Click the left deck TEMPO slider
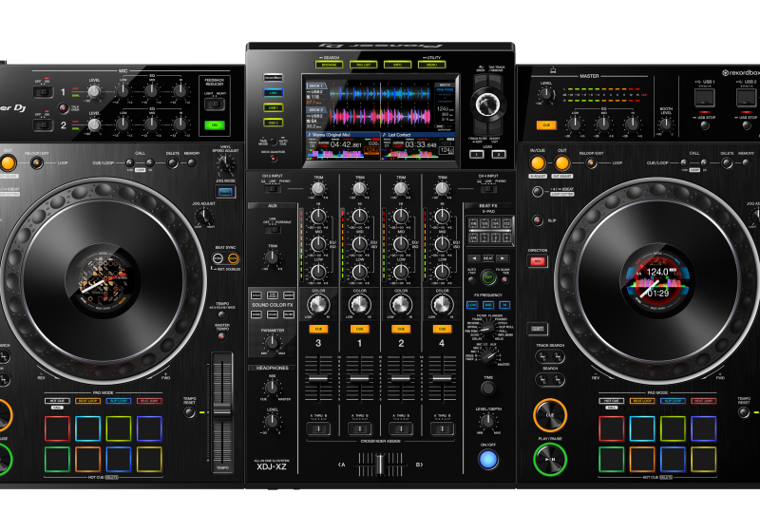Viewport: 760px width, 532px height. (x=222, y=409)
